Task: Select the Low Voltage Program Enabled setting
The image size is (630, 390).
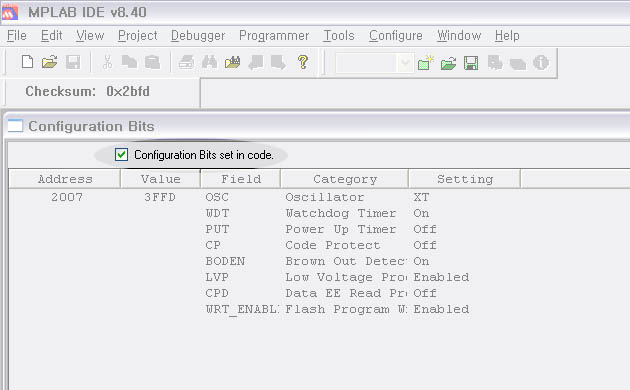Action: [x=441, y=277]
